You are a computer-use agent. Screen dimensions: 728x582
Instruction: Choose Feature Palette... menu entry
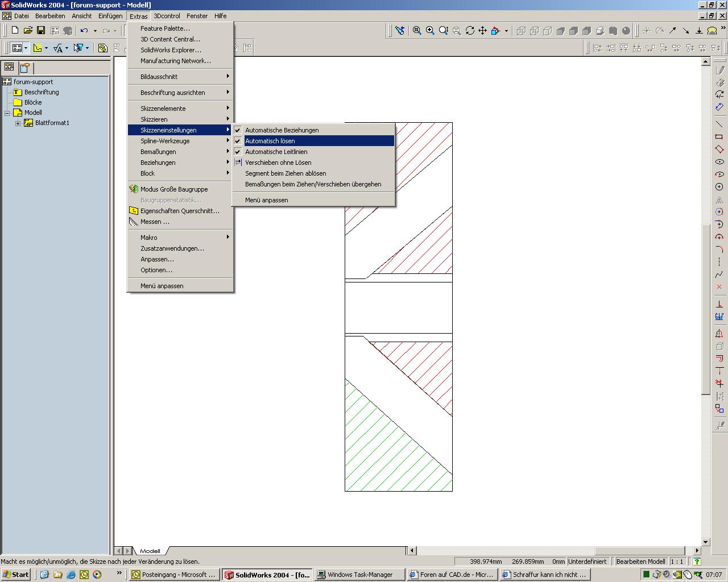click(x=180, y=28)
